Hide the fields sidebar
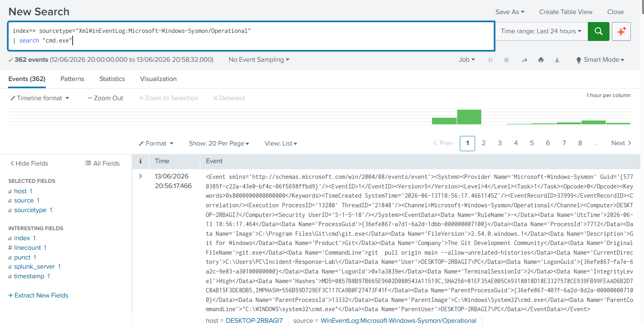This screenshot has width=644, height=326. tap(29, 164)
